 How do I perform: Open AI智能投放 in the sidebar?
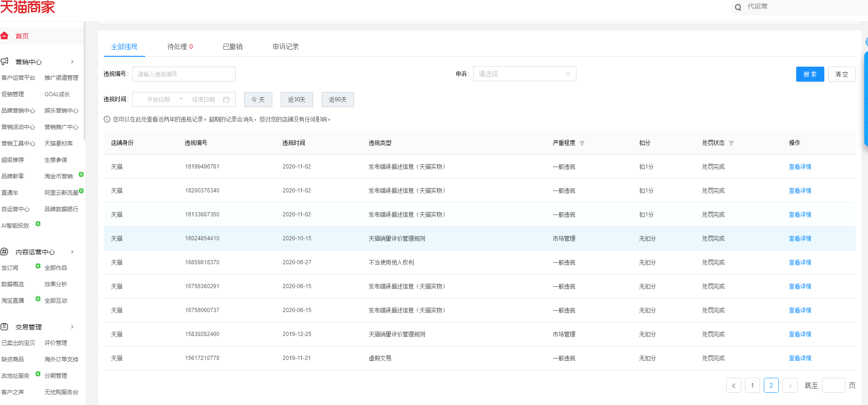pyautogui.click(x=15, y=225)
